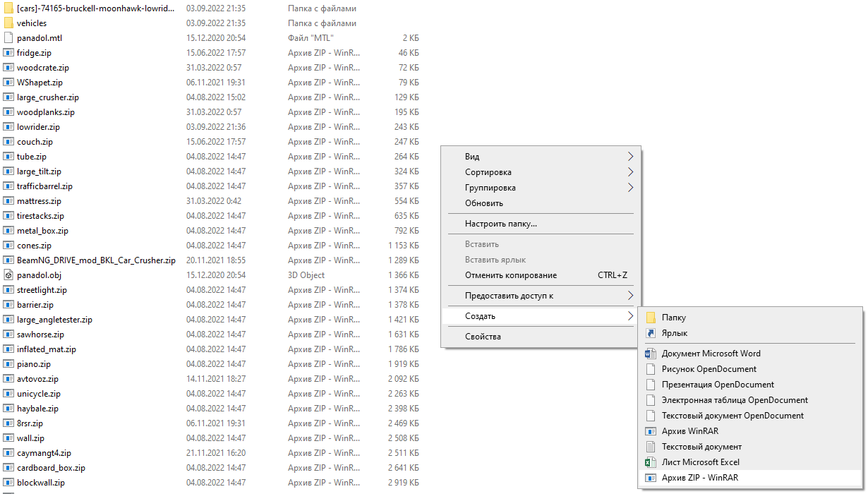The height and width of the screenshot is (494, 868).
Task: Select the WShapet.zip file icon
Action: tap(8, 83)
